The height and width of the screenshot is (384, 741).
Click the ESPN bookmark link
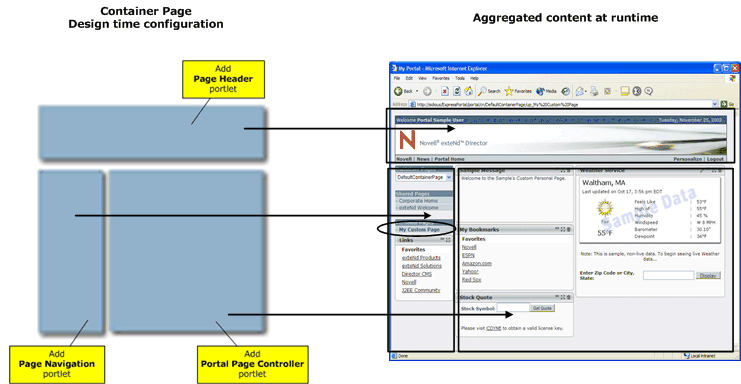coord(468,256)
